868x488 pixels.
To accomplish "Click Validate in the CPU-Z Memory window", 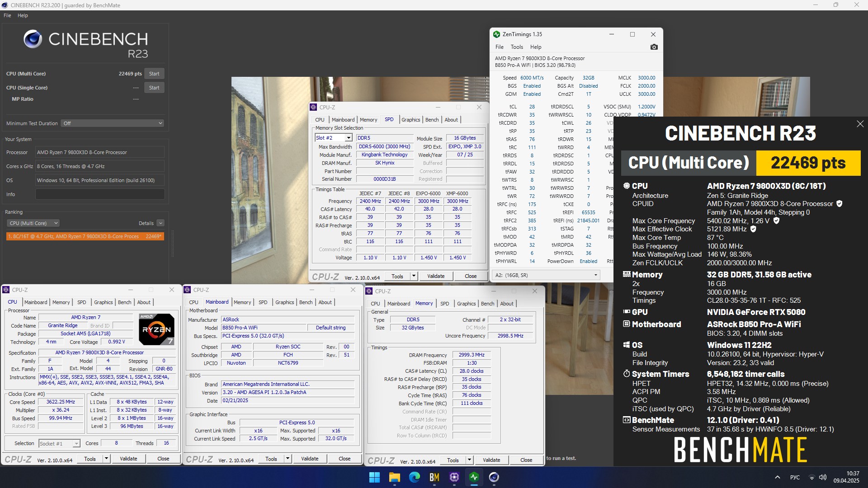I will pos(491,460).
